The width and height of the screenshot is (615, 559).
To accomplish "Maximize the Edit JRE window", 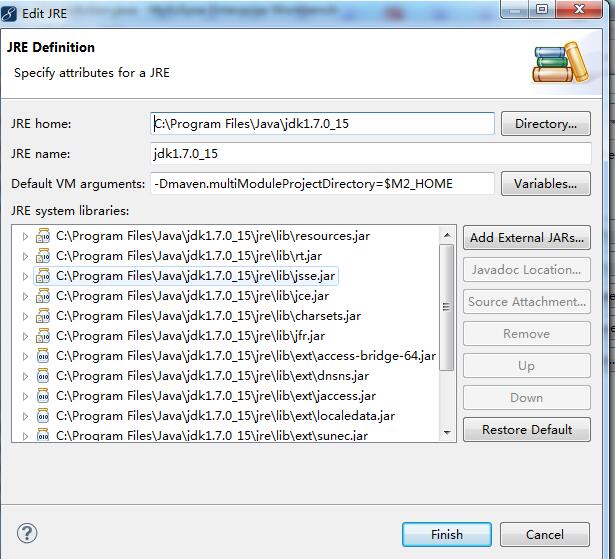I will (542, 9).
